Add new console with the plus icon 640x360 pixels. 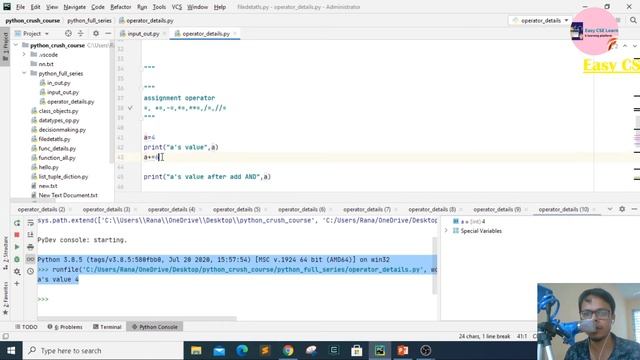click(17, 283)
